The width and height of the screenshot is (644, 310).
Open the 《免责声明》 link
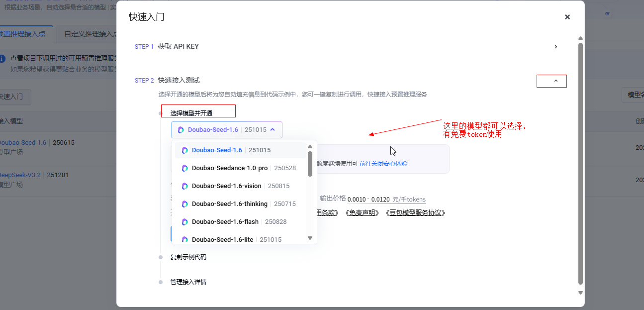363,213
